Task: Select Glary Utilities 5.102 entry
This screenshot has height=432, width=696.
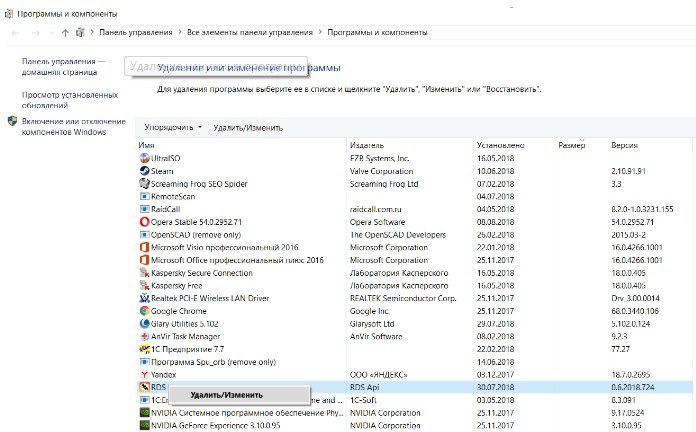Action: pyautogui.click(x=184, y=324)
